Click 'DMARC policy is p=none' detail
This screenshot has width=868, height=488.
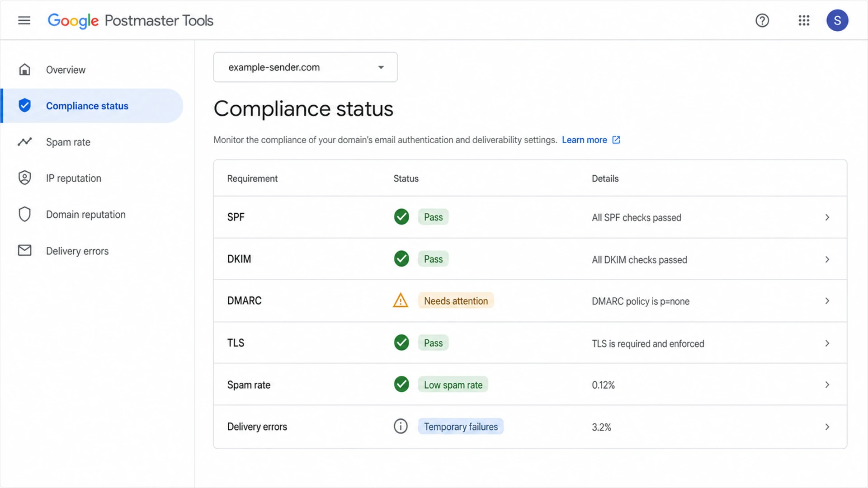pyautogui.click(x=641, y=301)
